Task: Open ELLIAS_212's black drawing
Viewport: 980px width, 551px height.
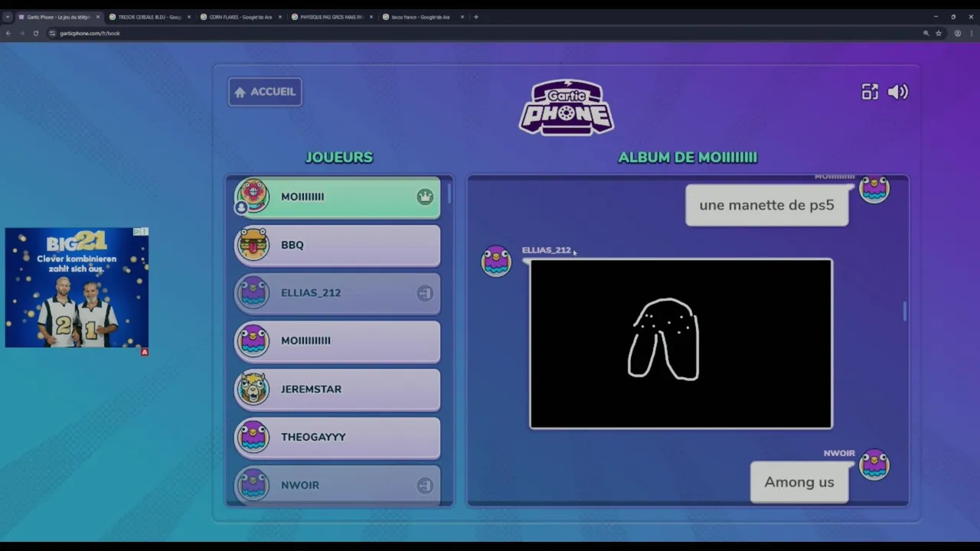Action: coord(681,344)
